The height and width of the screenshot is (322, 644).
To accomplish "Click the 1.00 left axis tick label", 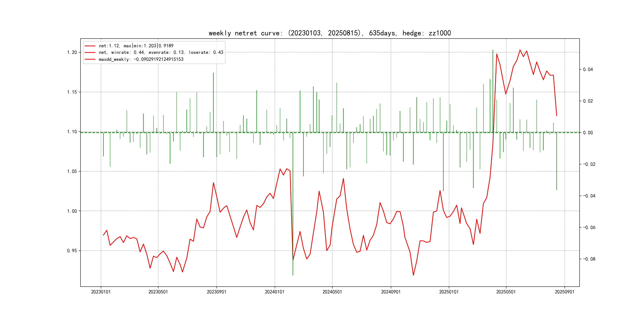I will pos(72,211).
